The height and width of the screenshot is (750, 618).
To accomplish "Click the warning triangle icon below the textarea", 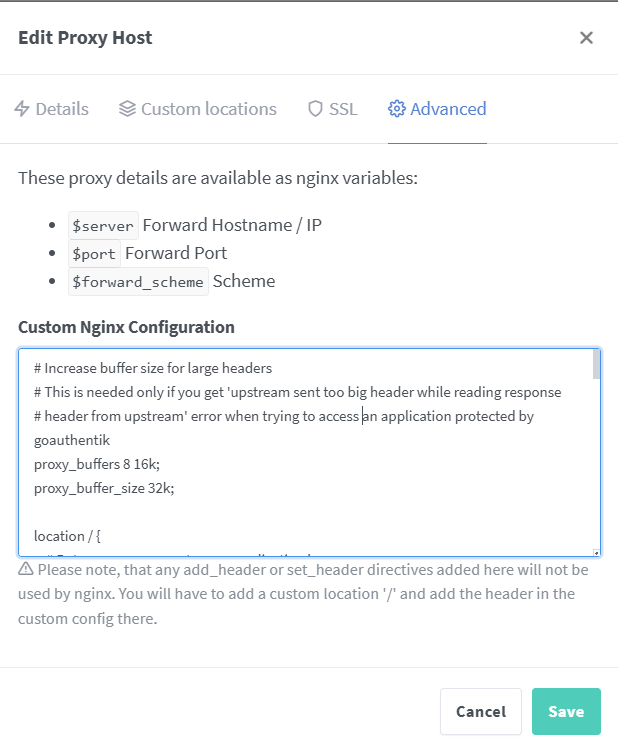I will coord(26,570).
